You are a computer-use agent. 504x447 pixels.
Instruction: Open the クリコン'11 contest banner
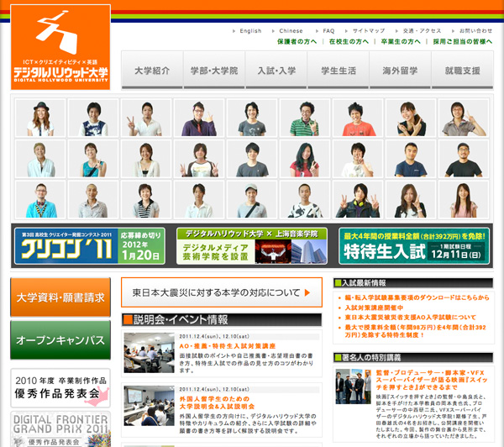pyautogui.click(x=91, y=245)
